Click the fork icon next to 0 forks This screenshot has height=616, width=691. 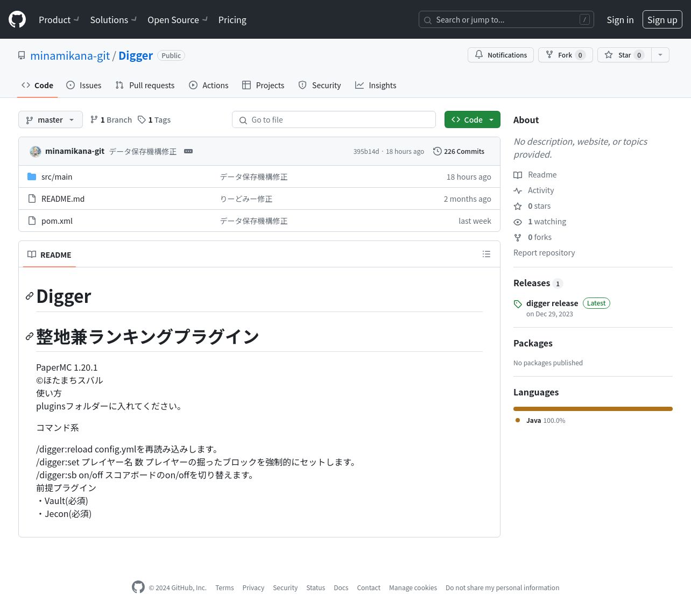click(x=518, y=237)
